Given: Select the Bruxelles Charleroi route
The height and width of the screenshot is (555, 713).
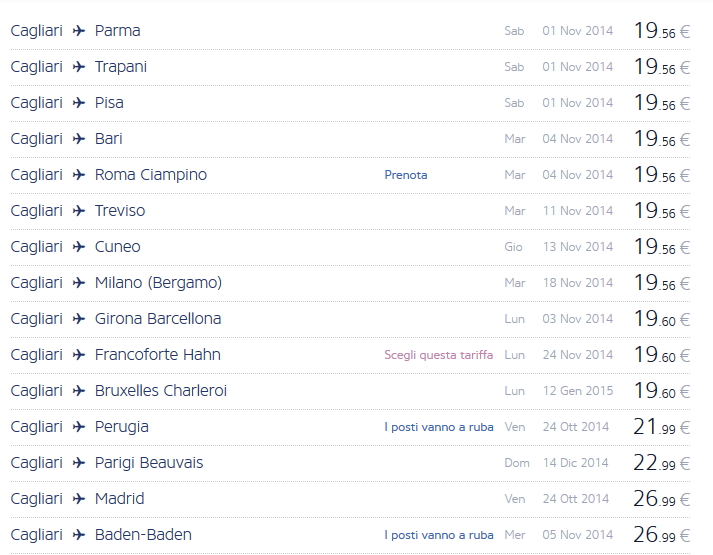Looking at the screenshot, I should pyautogui.click(x=160, y=391).
